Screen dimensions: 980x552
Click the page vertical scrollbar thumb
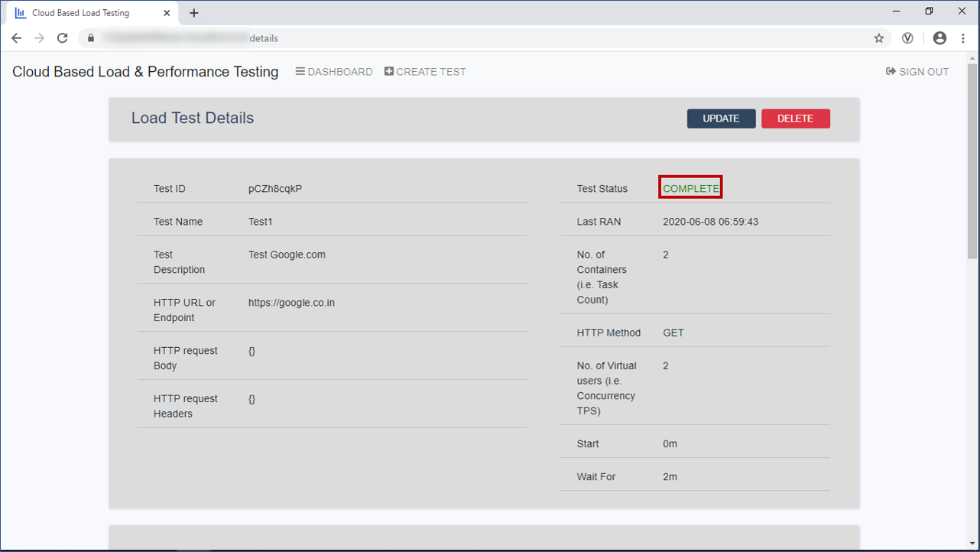(x=972, y=161)
